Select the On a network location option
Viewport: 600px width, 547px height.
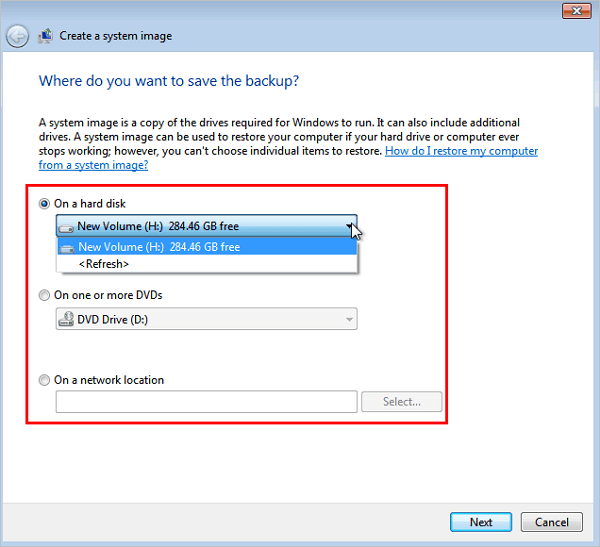pos(44,380)
